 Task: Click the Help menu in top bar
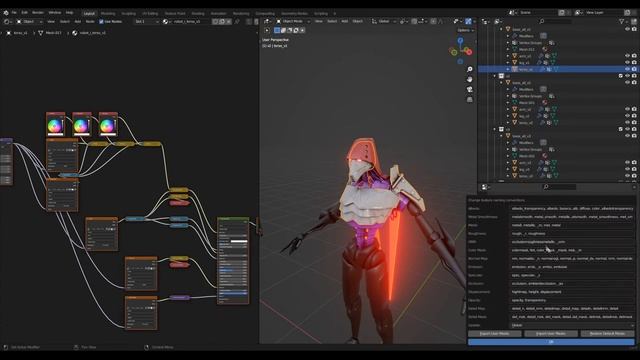[x=69, y=13]
